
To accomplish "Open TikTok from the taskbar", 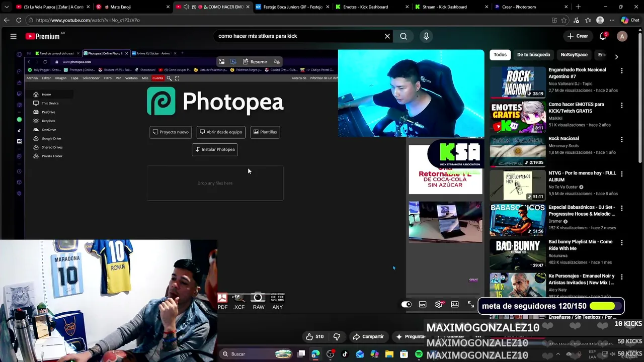I will pyautogui.click(x=345, y=354).
